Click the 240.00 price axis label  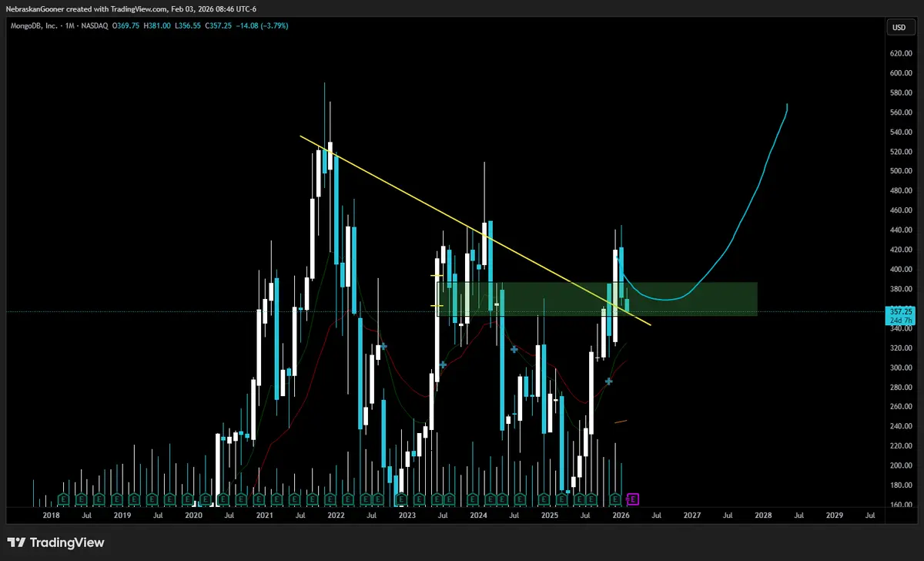click(901, 426)
